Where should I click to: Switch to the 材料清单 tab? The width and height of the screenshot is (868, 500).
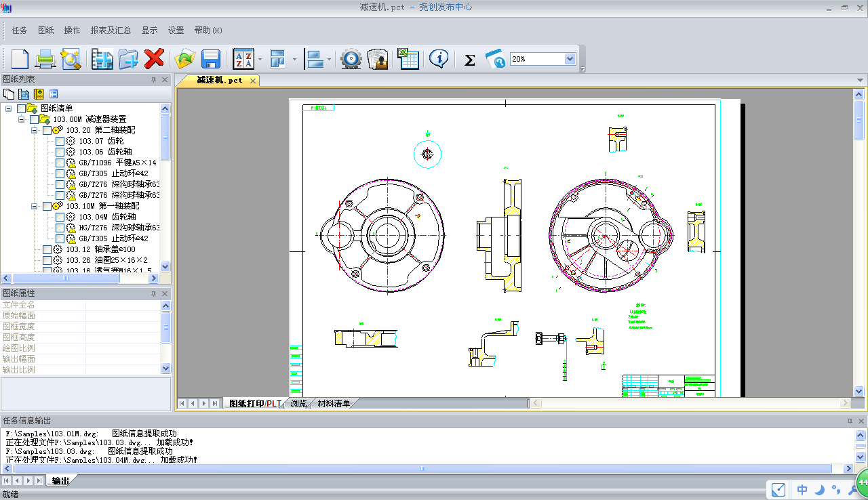click(x=334, y=404)
